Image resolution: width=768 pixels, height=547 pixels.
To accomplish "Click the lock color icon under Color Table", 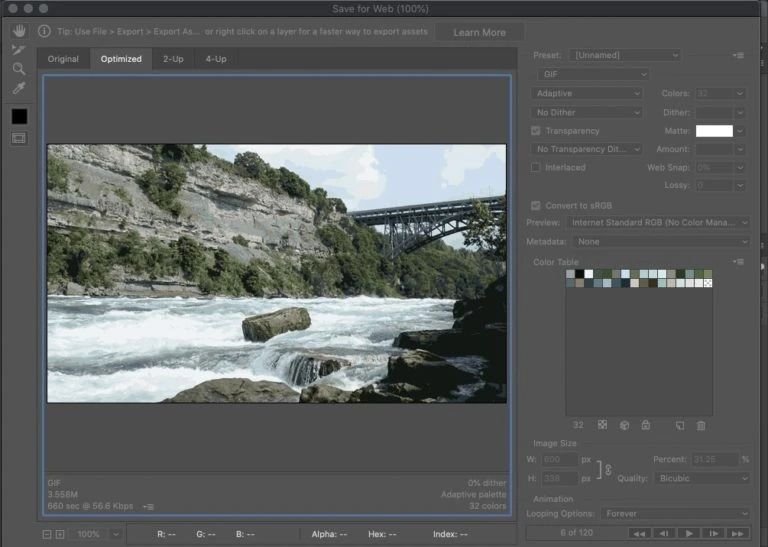I will [646, 425].
